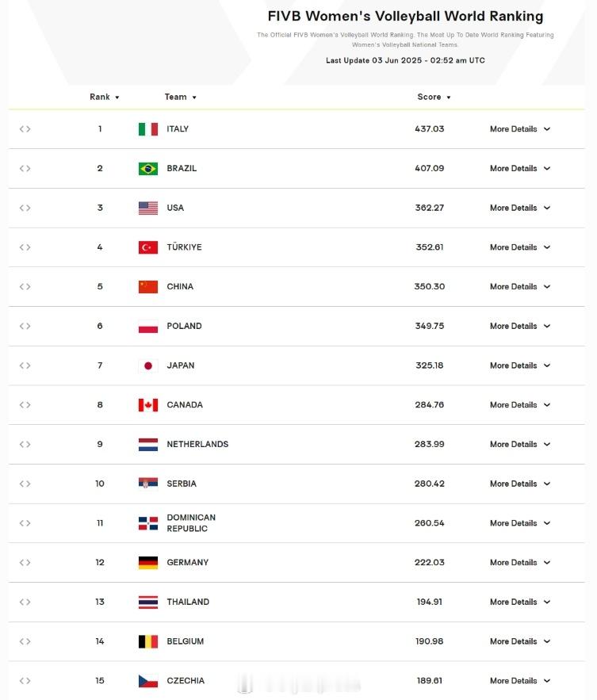Expand More Details for China
The width and height of the screenshot is (597, 700).
click(520, 287)
